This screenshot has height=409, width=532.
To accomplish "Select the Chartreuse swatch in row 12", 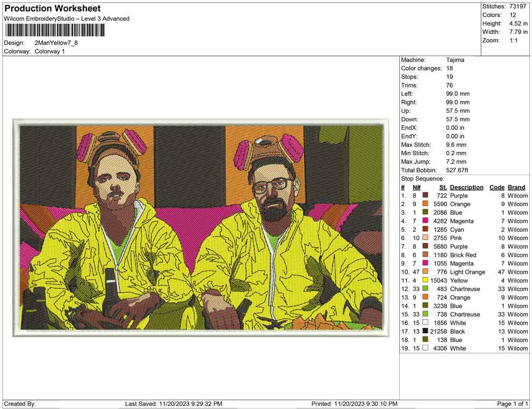I will point(425,289).
